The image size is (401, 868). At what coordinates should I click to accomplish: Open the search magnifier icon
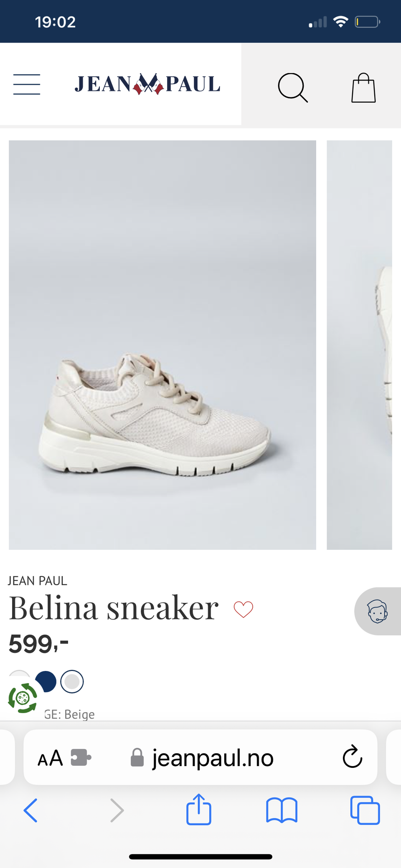(x=293, y=88)
